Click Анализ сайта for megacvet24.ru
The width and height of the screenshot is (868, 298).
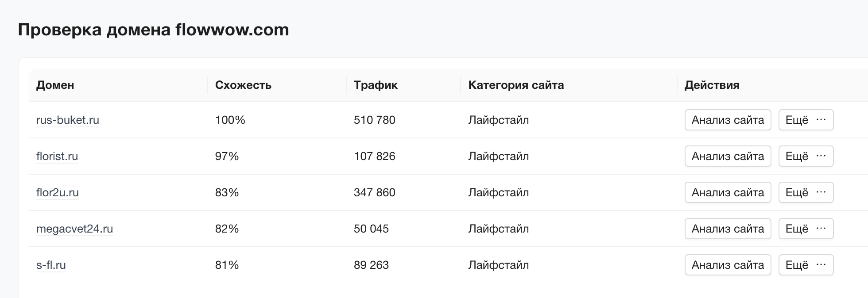coord(728,229)
